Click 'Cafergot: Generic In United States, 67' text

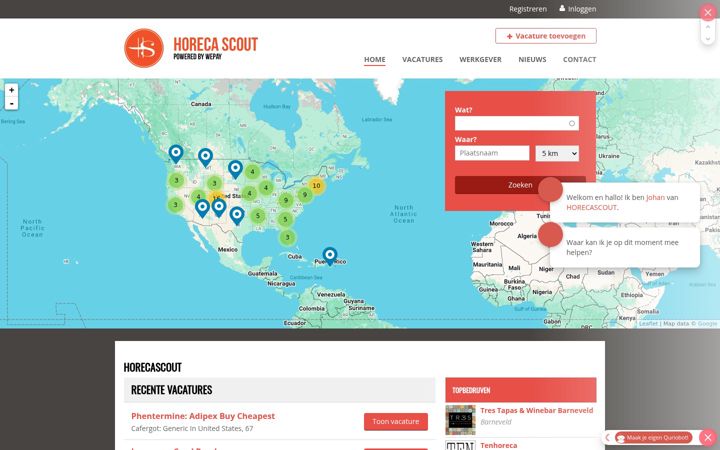[x=192, y=428]
